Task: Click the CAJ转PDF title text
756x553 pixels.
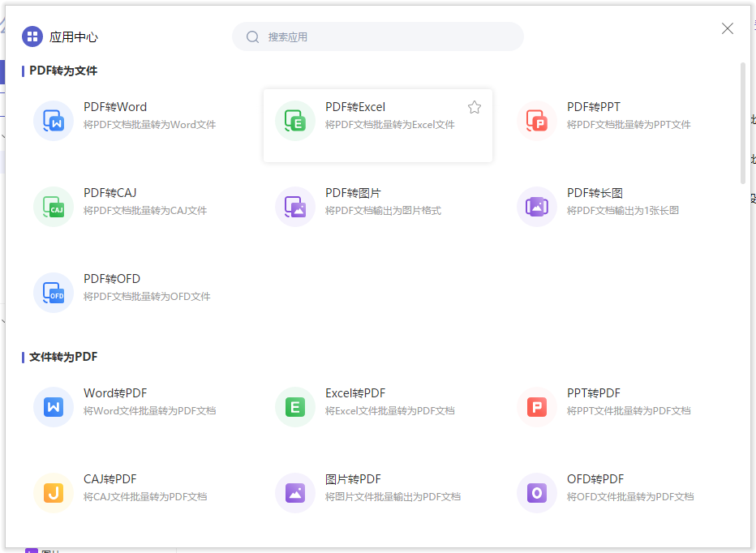Action: [110, 479]
